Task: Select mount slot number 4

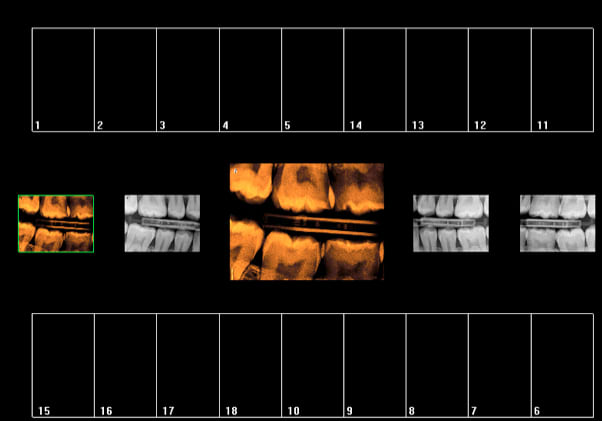Action: (x=250, y=80)
